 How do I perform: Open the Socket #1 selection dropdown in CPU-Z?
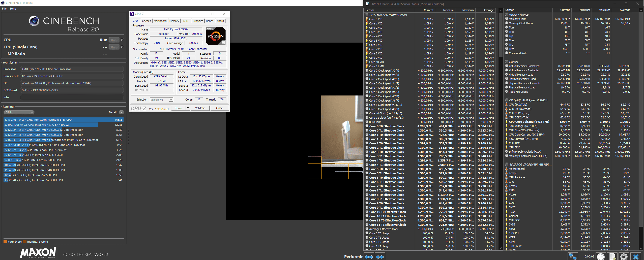[161, 100]
